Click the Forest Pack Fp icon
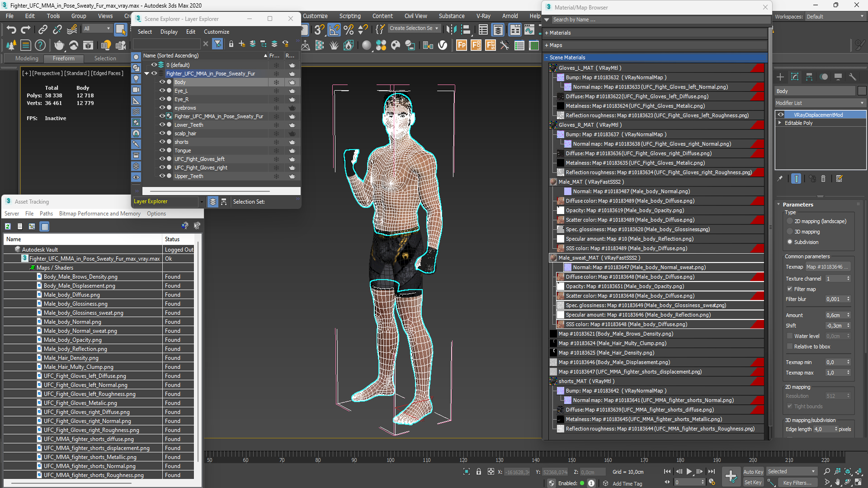 tap(462, 45)
